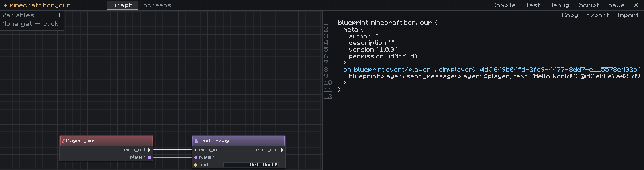Viewport: 644px width, 170px height.
Task: Toggle the Debug mode
Action: 559,5
